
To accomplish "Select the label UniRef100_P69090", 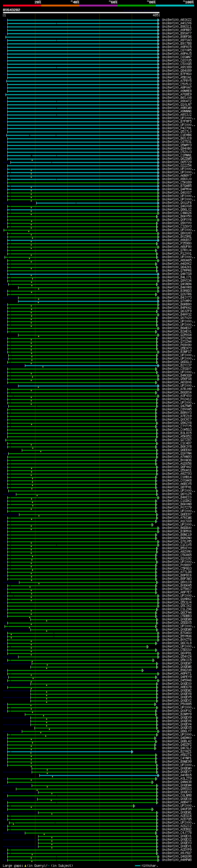I will (177, 345).
